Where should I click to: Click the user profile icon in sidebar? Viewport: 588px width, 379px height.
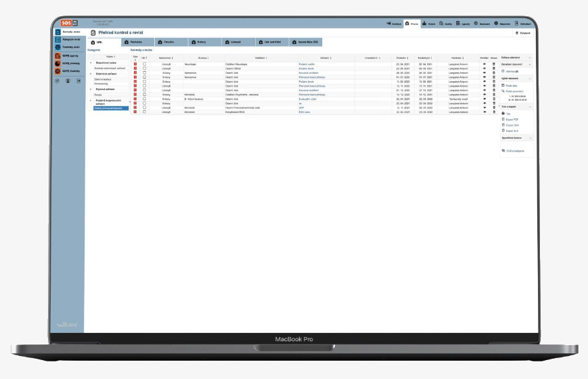click(68, 81)
